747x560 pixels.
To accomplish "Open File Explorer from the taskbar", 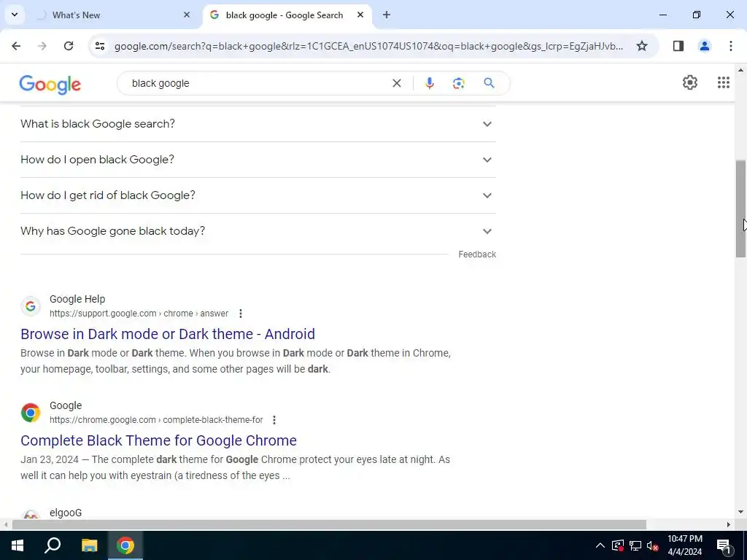I will point(89,545).
